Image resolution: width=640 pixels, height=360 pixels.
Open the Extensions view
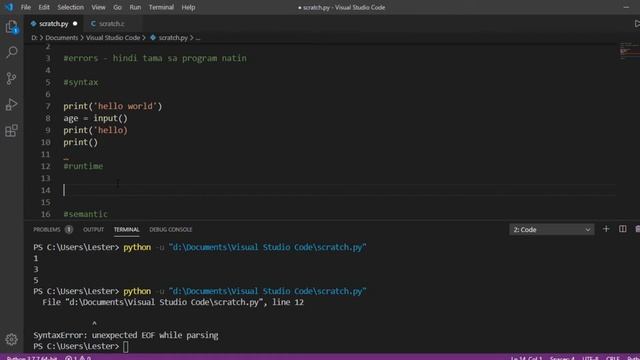coord(11,131)
